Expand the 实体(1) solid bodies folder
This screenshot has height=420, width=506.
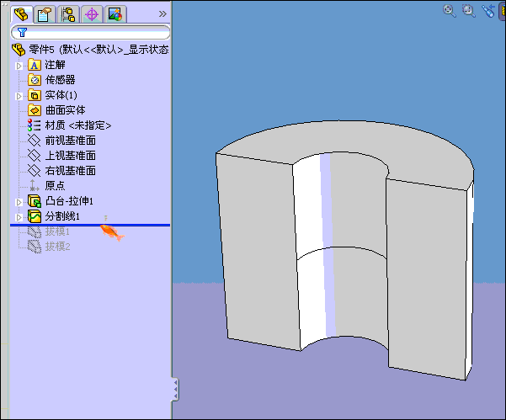19,96
